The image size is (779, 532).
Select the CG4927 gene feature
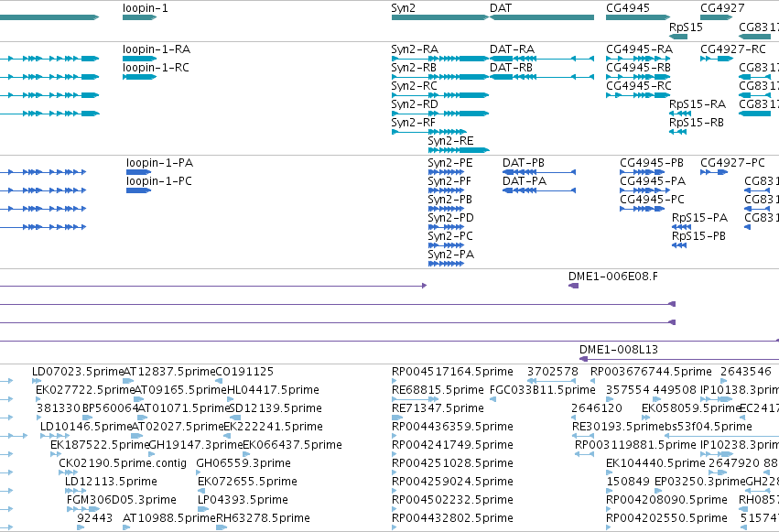point(717,17)
